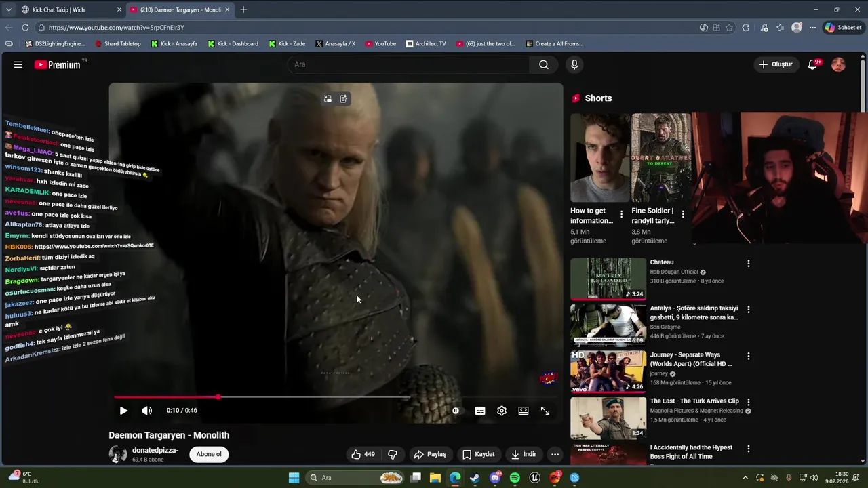Viewport: 868px width, 488px height.
Task: Open the Sohbet et Copilot button
Action: click(843, 28)
